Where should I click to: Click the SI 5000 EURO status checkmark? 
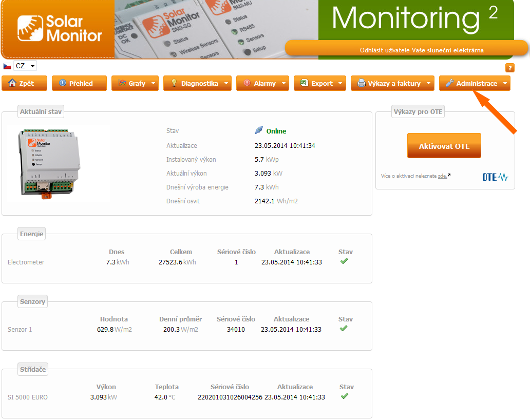coord(345,396)
